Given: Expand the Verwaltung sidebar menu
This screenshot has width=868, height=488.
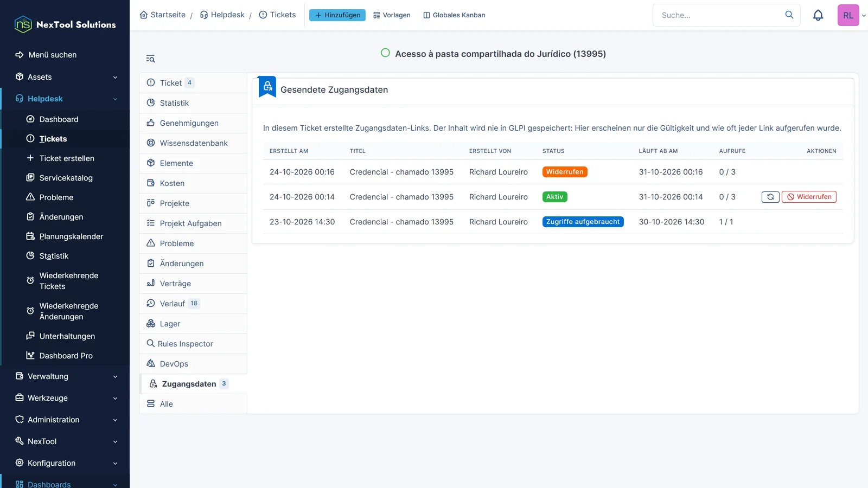Looking at the screenshot, I should coord(65,376).
